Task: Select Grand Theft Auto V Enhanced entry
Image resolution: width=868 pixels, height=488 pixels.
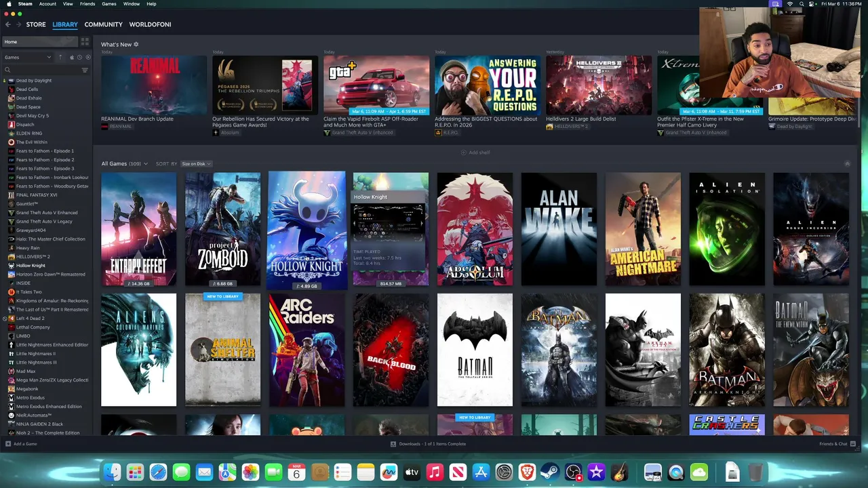Action: tap(47, 213)
